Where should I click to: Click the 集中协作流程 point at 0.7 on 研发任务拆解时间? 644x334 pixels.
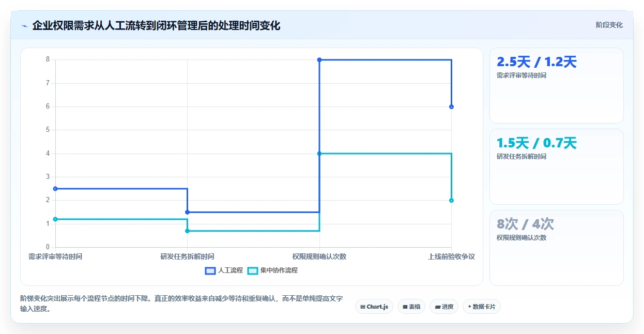point(187,231)
